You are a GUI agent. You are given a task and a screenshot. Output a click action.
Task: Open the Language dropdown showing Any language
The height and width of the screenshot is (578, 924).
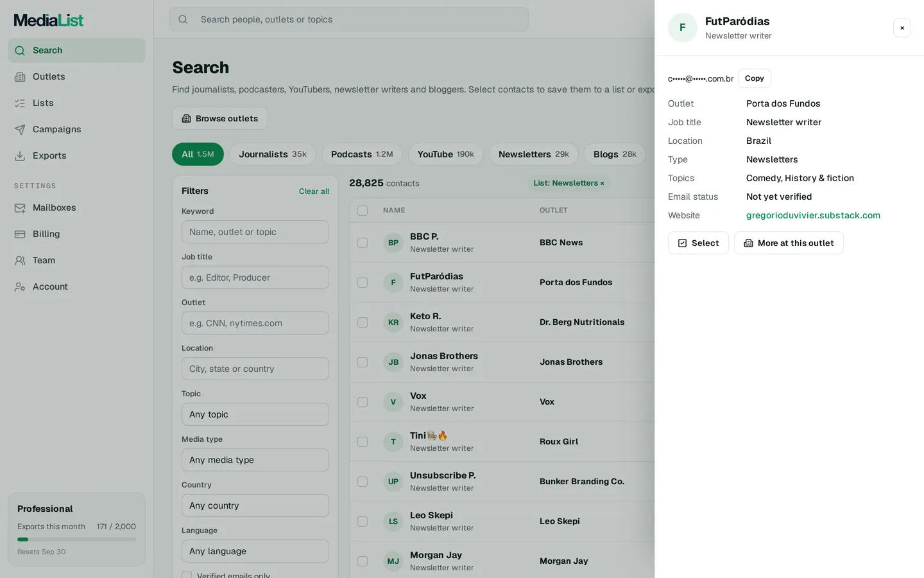[255, 551]
